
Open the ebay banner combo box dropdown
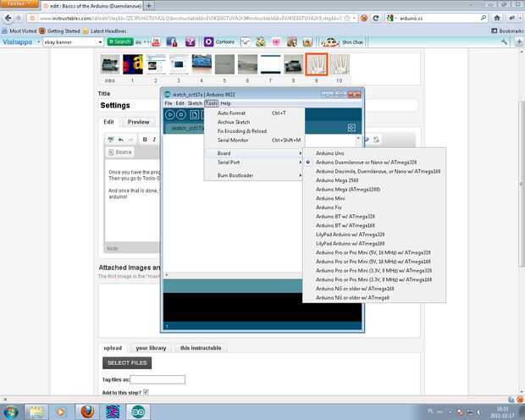click(100, 41)
